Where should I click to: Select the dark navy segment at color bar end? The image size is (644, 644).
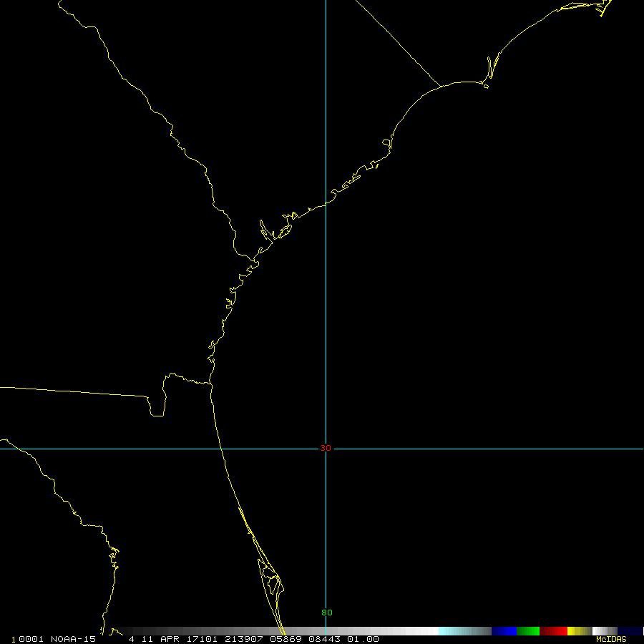coord(630,631)
